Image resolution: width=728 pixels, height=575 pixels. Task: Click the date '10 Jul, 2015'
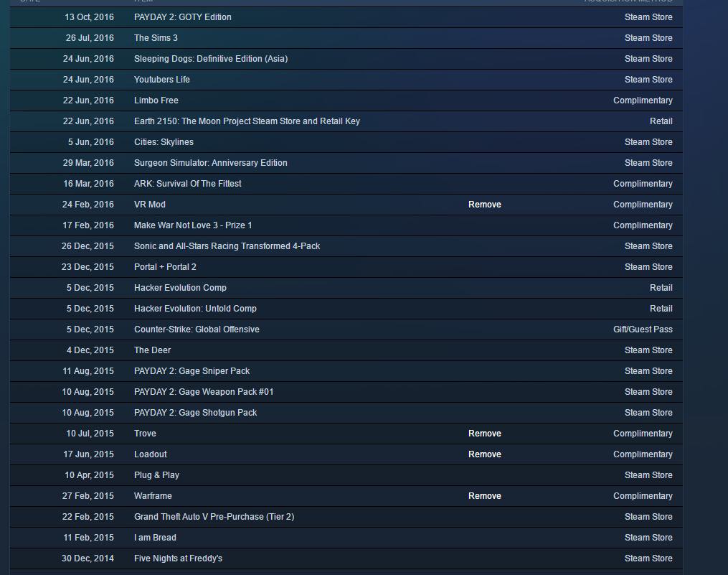(90, 434)
